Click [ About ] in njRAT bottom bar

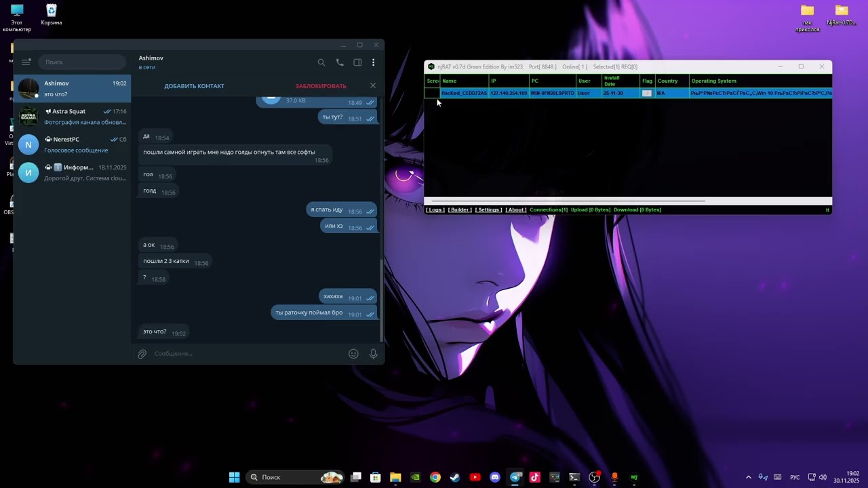(x=515, y=210)
